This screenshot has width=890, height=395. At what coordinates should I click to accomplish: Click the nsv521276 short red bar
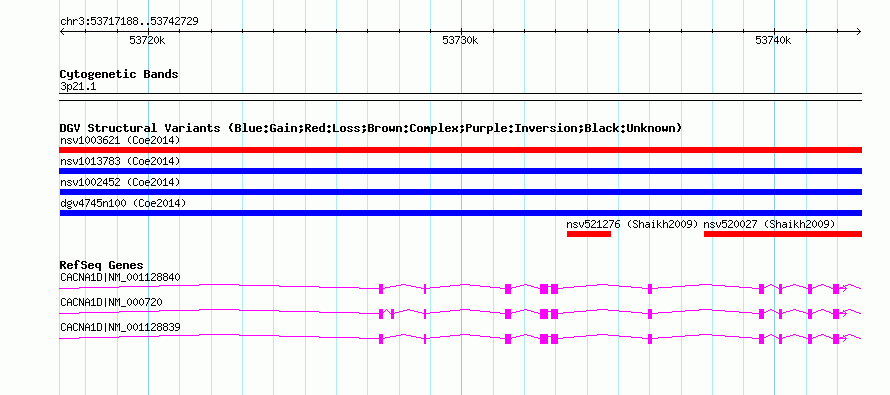[x=589, y=234]
